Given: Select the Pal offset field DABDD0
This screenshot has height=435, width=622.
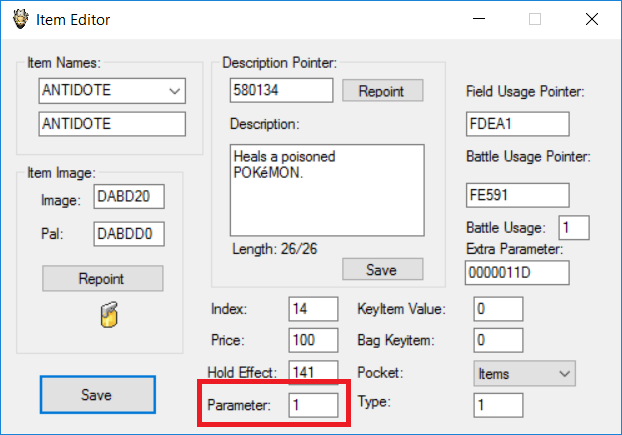Looking at the screenshot, I should [129, 234].
